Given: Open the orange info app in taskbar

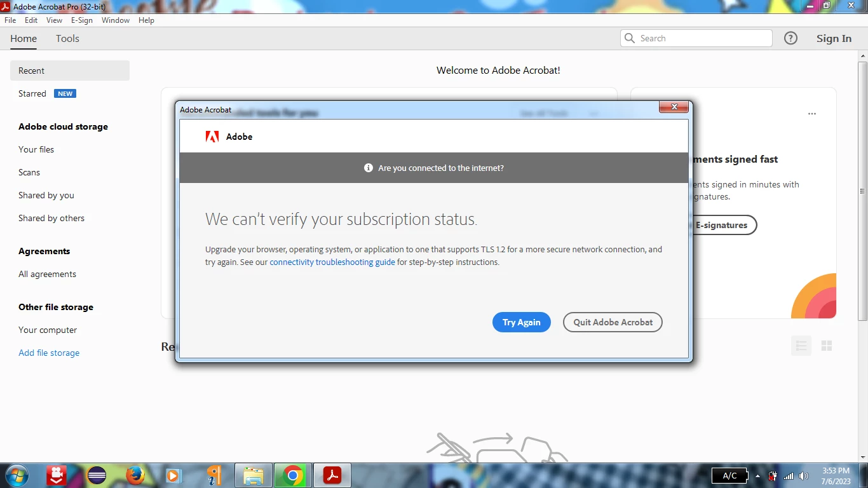Looking at the screenshot, I should click(x=214, y=475).
